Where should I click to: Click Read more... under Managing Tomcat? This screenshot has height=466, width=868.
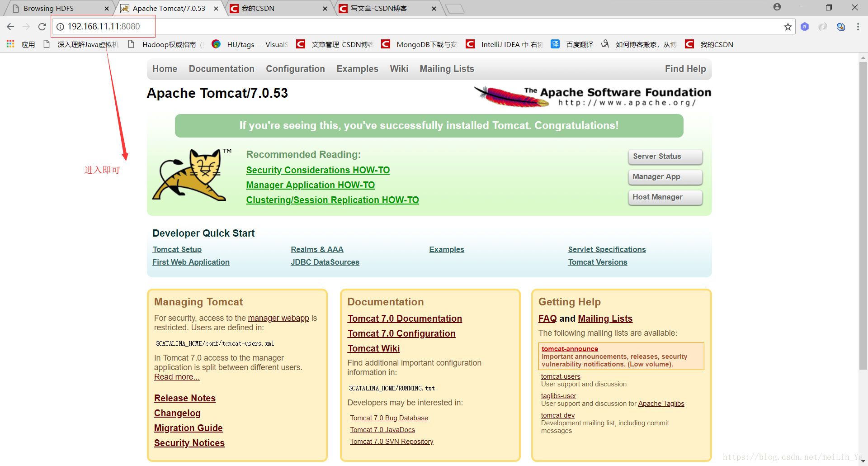(177, 377)
